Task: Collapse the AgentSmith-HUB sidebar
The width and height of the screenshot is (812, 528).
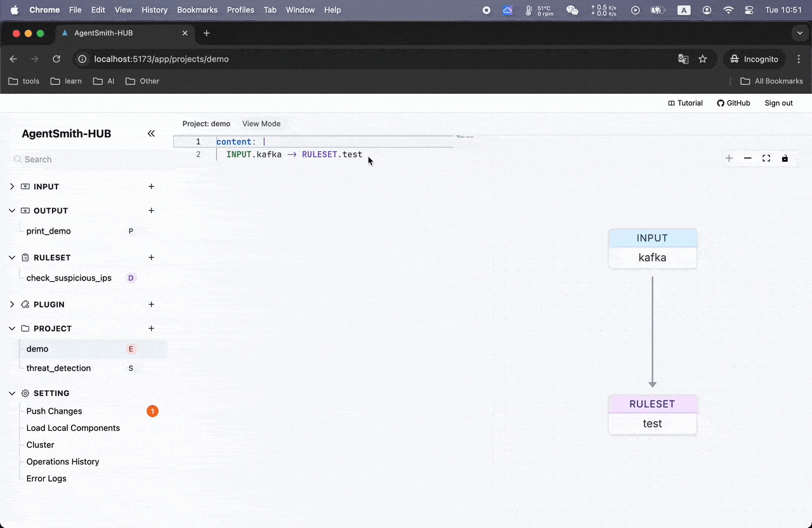Action: pyautogui.click(x=151, y=133)
